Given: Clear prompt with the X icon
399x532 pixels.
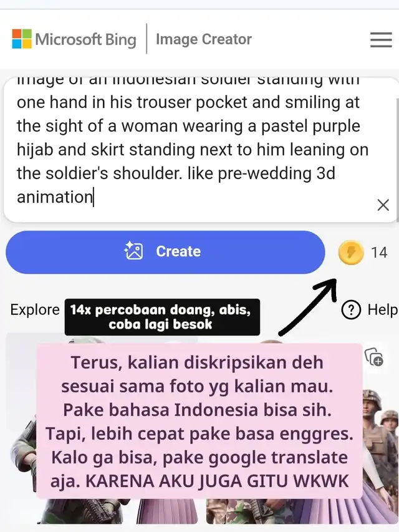Looking at the screenshot, I should click(x=383, y=205).
